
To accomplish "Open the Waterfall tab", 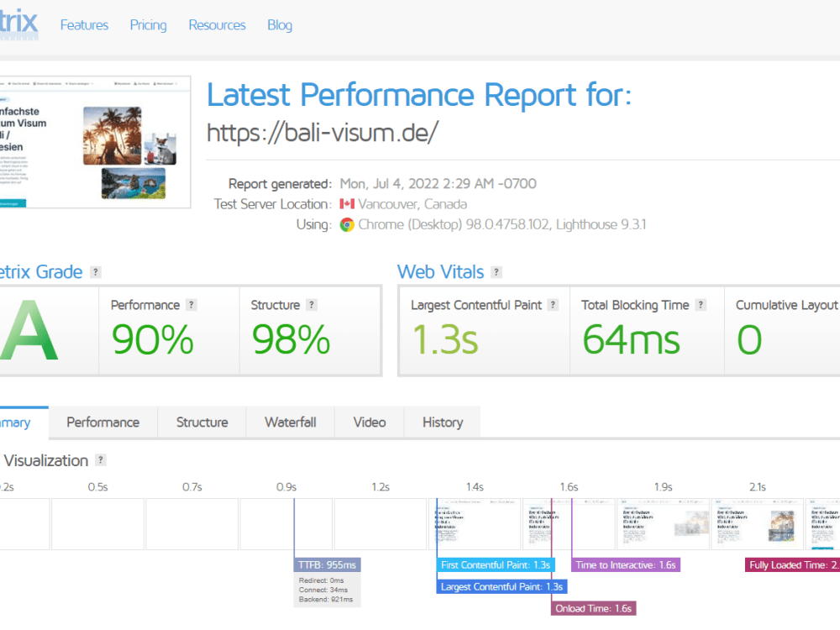I will tap(291, 423).
